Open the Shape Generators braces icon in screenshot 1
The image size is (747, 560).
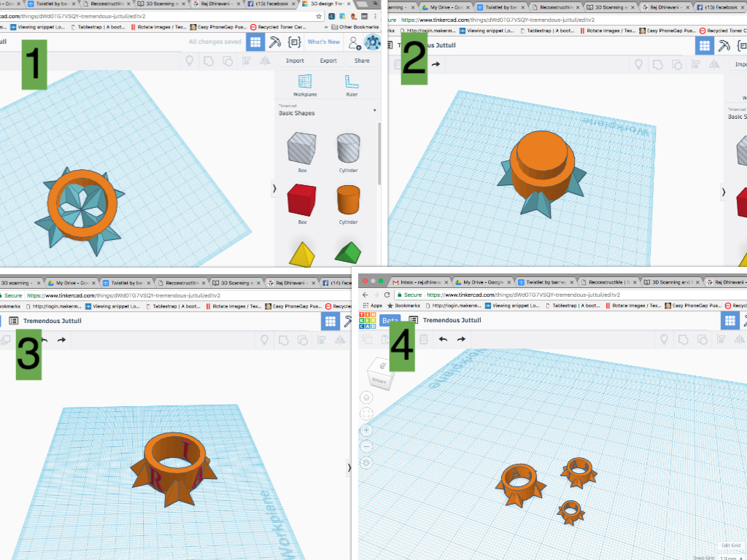tap(295, 42)
